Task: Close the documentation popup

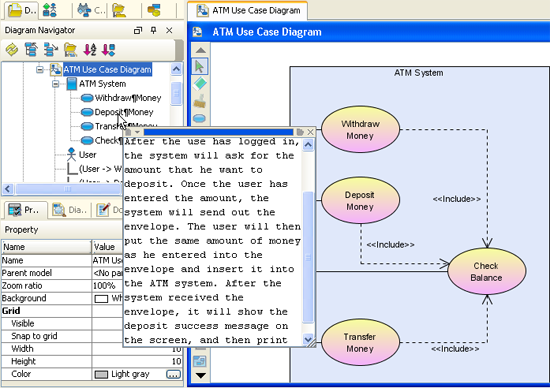Action: [310, 132]
